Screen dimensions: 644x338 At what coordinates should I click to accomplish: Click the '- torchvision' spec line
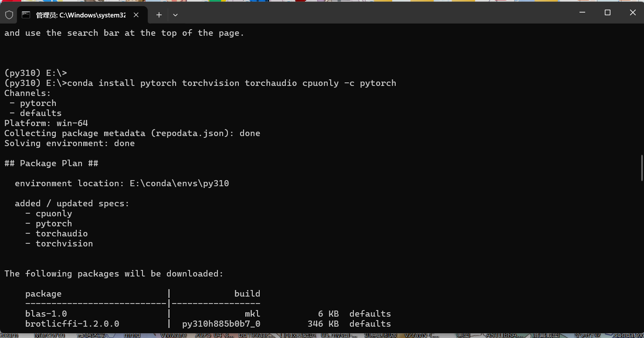tap(59, 243)
